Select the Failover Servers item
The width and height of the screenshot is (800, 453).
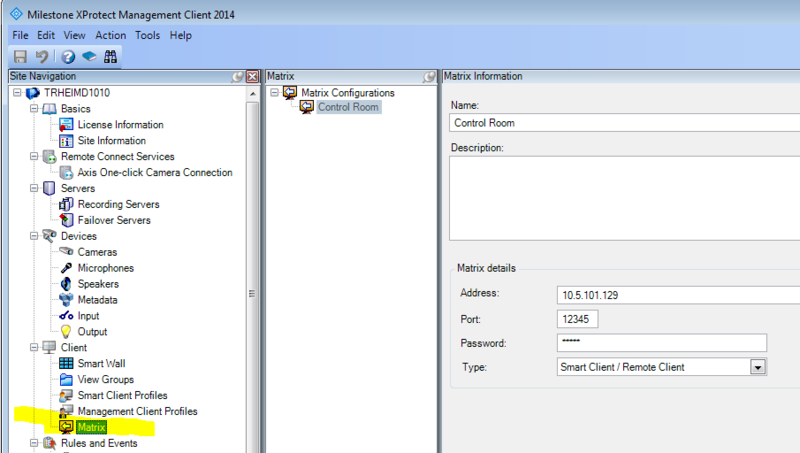pos(114,220)
